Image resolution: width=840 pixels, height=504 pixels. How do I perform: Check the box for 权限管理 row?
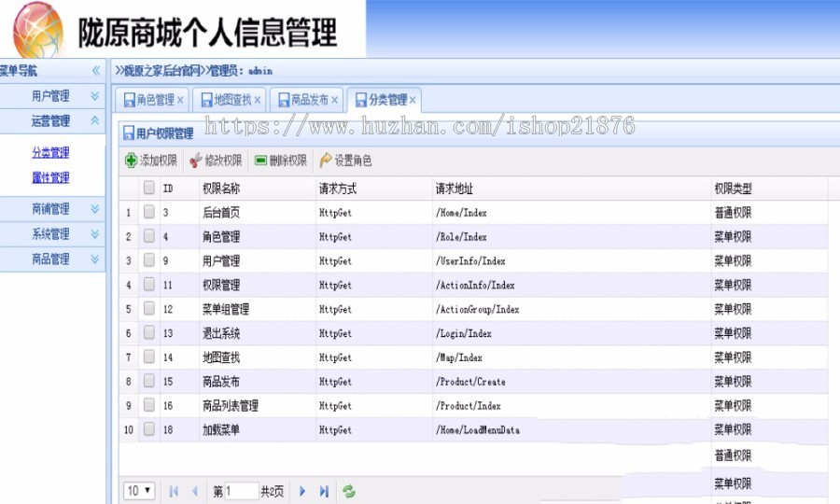(x=149, y=284)
